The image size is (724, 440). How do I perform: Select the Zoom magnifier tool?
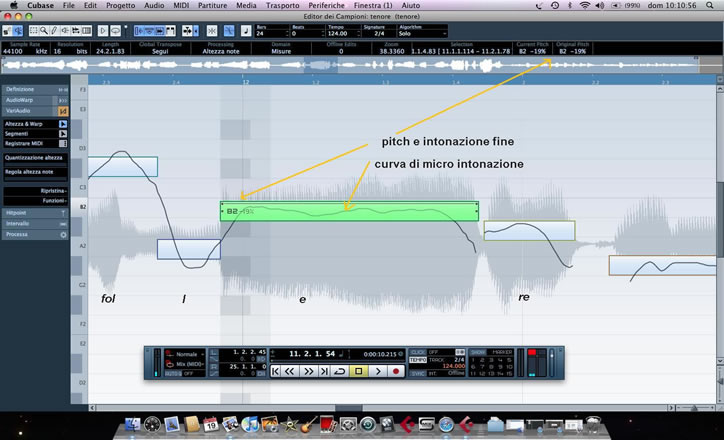[x=43, y=31]
